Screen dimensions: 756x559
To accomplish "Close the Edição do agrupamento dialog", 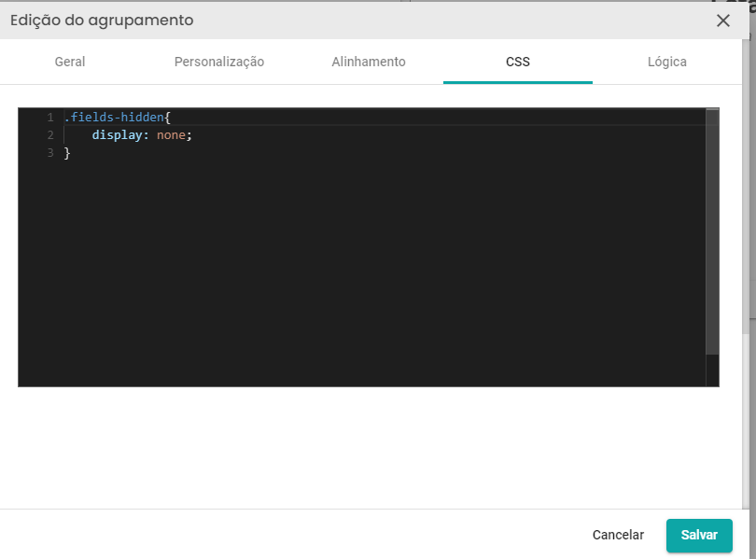I will pyautogui.click(x=722, y=21).
